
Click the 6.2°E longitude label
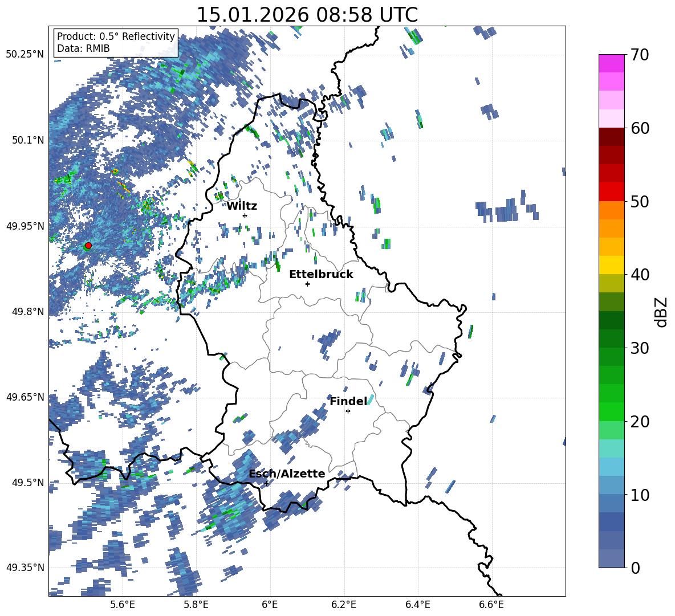click(x=344, y=605)
